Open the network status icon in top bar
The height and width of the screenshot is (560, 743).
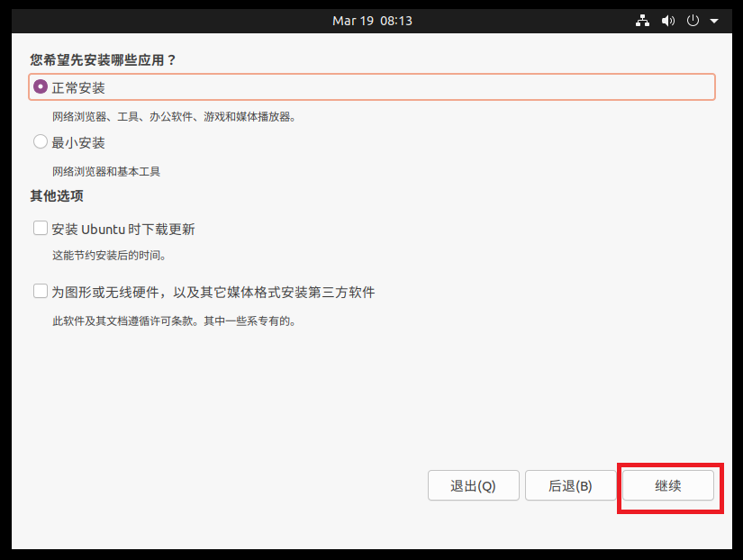[x=642, y=21]
